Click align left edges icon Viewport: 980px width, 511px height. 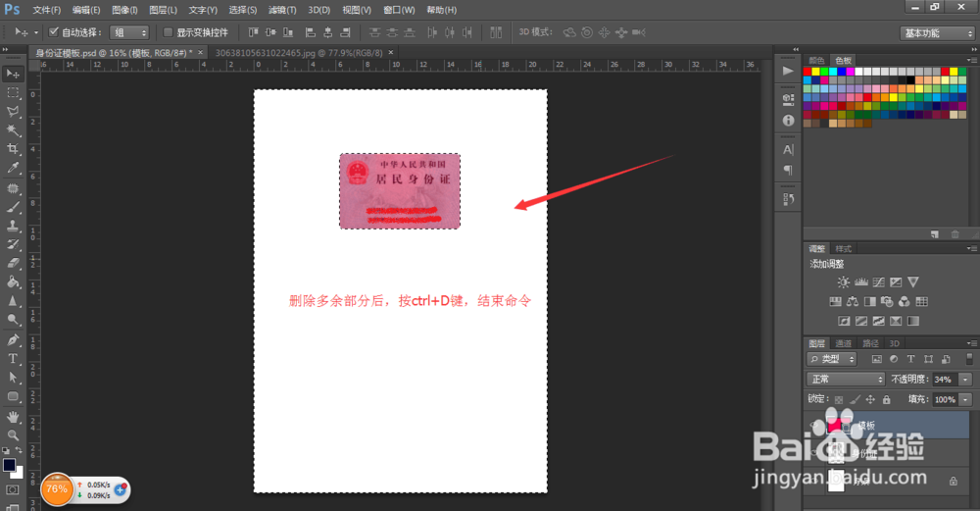click(x=310, y=32)
